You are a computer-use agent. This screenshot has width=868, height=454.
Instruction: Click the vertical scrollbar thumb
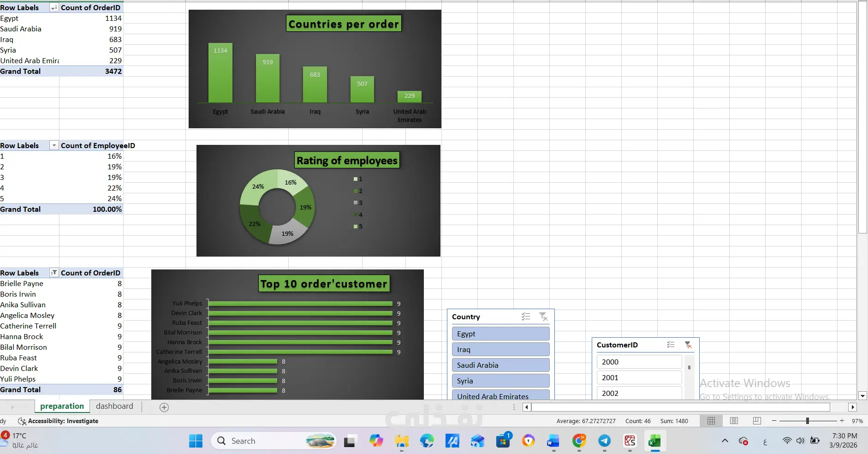click(862, 118)
